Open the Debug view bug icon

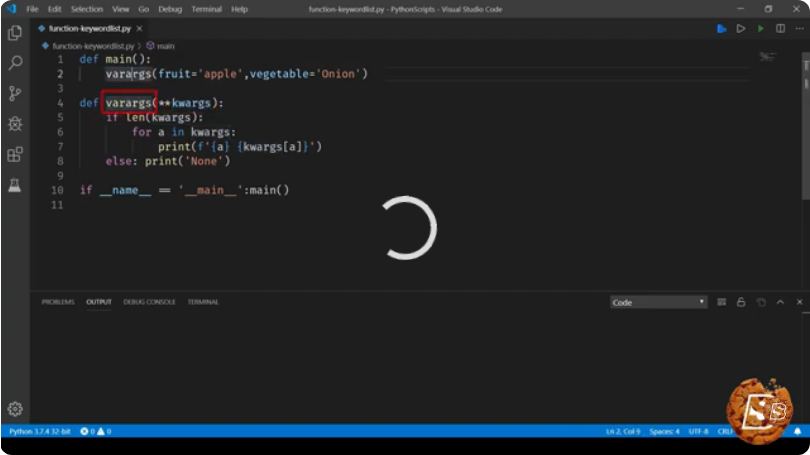tap(15, 123)
